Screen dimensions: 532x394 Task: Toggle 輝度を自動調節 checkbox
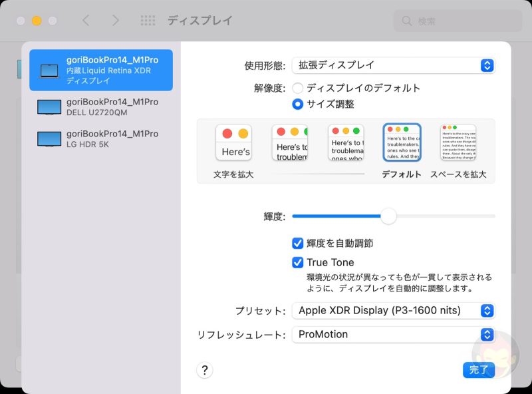pos(298,244)
